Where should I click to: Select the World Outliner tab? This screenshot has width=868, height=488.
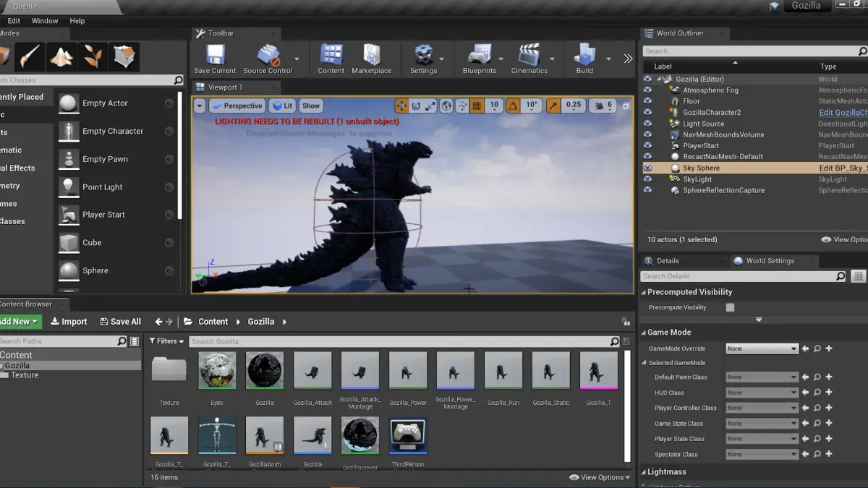(x=680, y=33)
